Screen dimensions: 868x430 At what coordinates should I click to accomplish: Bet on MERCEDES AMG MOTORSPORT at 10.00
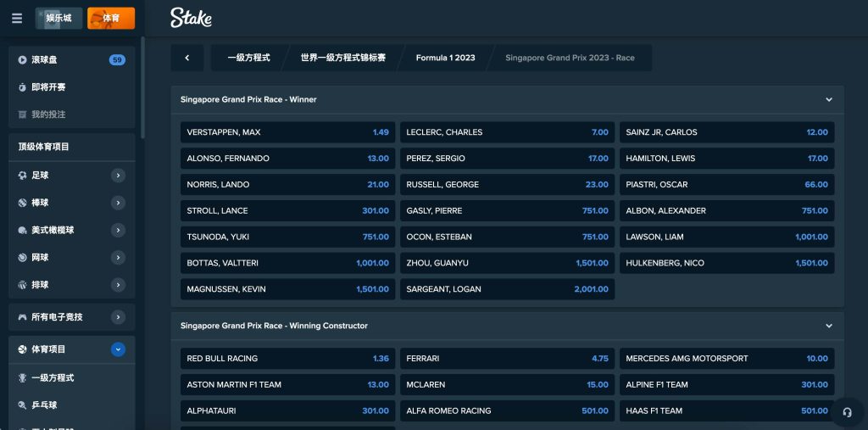click(726, 359)
